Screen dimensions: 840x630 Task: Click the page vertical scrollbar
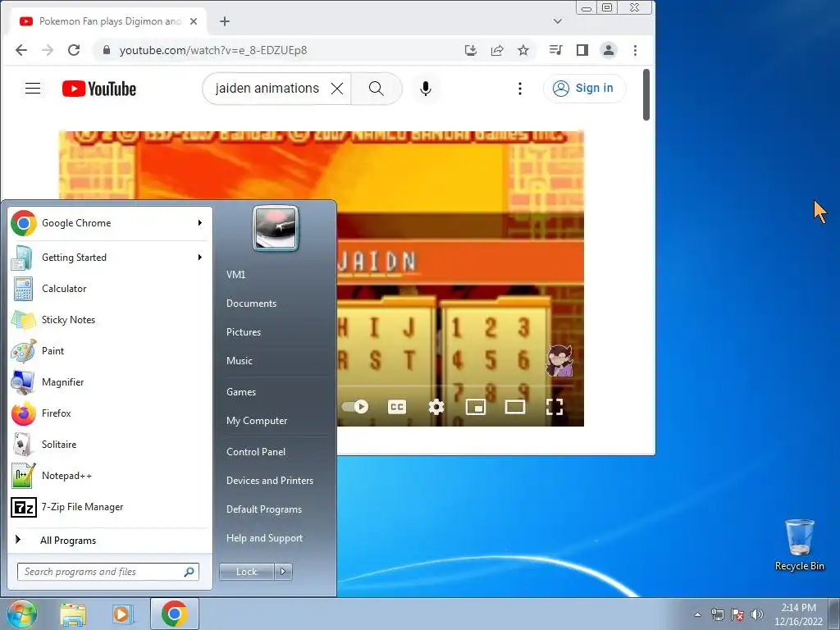click(x=646, y=95)
